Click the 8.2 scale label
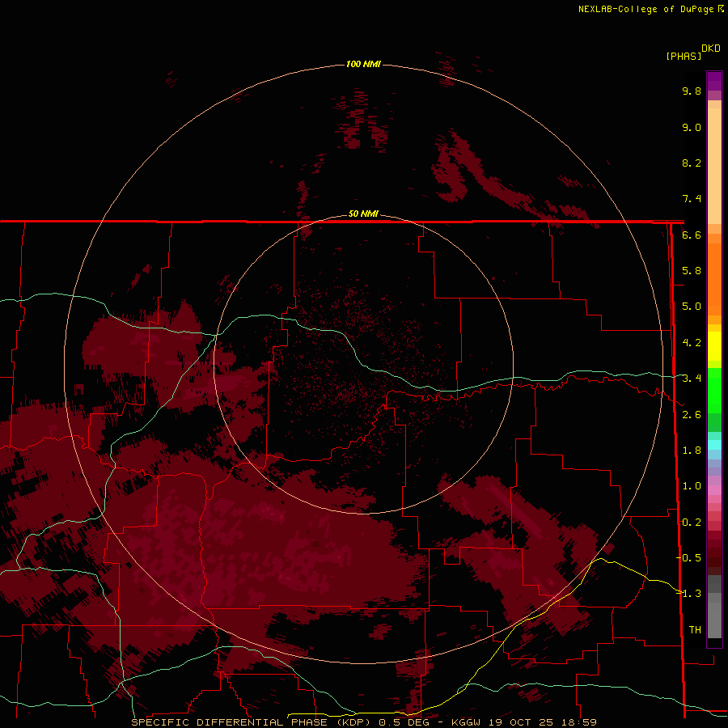The width and height of the screenshot is (728, 728). point(692,163)
